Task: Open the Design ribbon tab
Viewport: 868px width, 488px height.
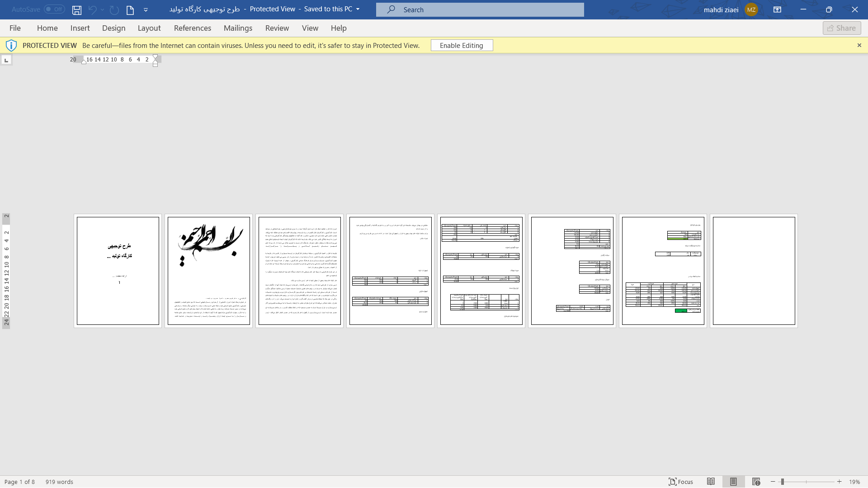Action: click(x=113, y=28)
